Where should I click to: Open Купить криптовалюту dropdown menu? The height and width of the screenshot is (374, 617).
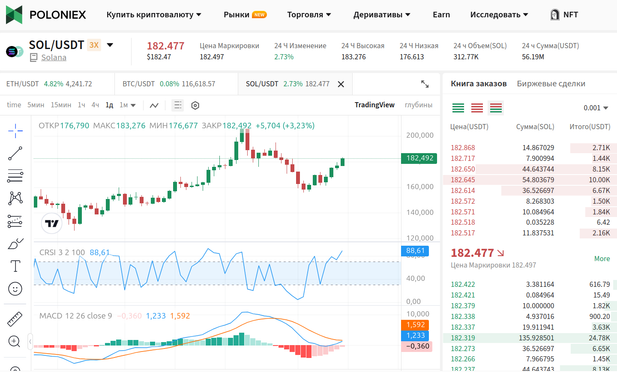pos(153,15)
